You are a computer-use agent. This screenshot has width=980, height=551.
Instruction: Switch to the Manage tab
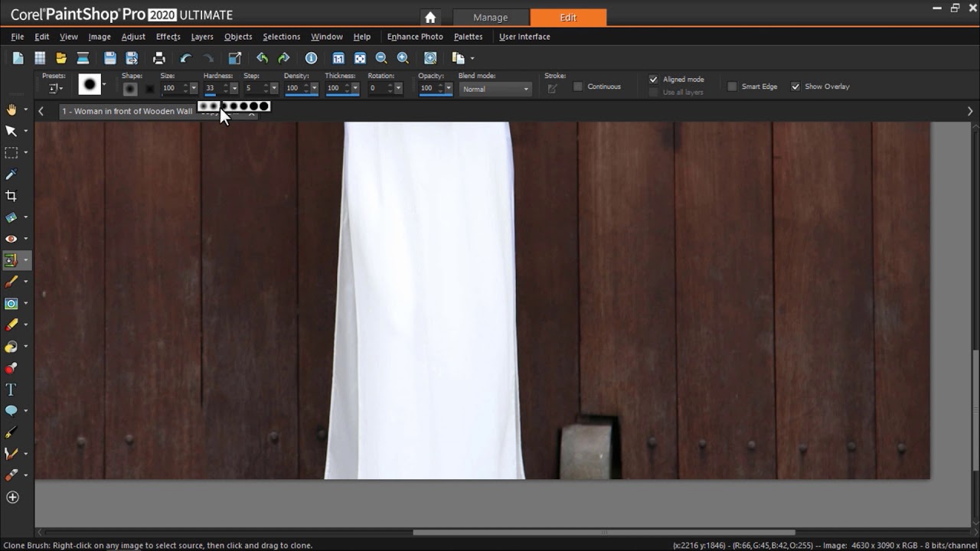point(491,18)
